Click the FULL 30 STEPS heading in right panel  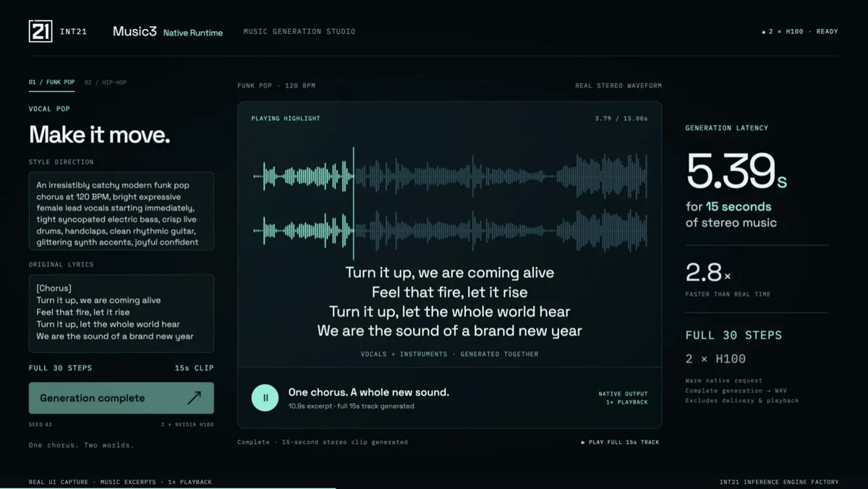tap(734, 336)
